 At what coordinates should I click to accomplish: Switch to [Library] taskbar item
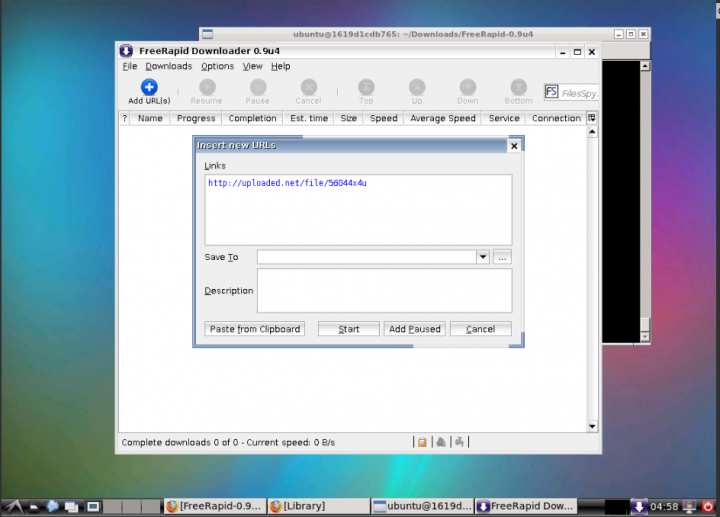pos(319,506)
